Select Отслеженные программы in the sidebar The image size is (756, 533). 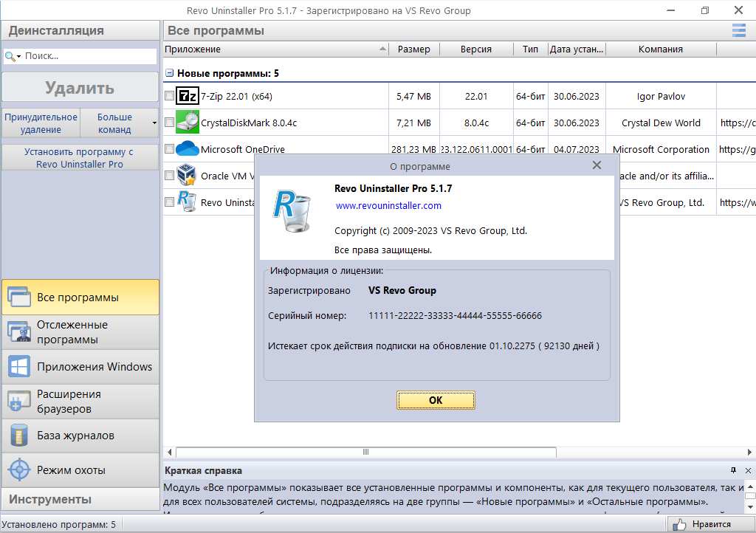(x=80, y=331)
